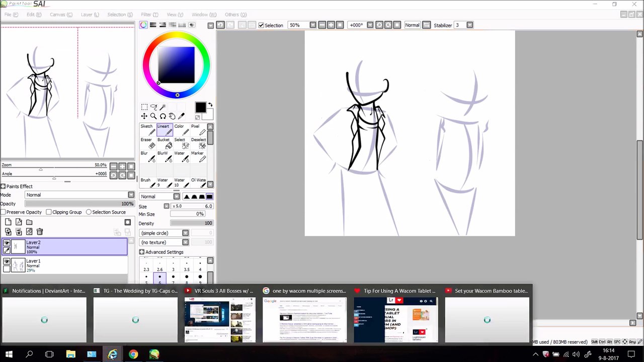The height and width of the screenshot is (362, 644).
Task: Enable Preserve Opacity checkbox
Action: coord(3,212)
